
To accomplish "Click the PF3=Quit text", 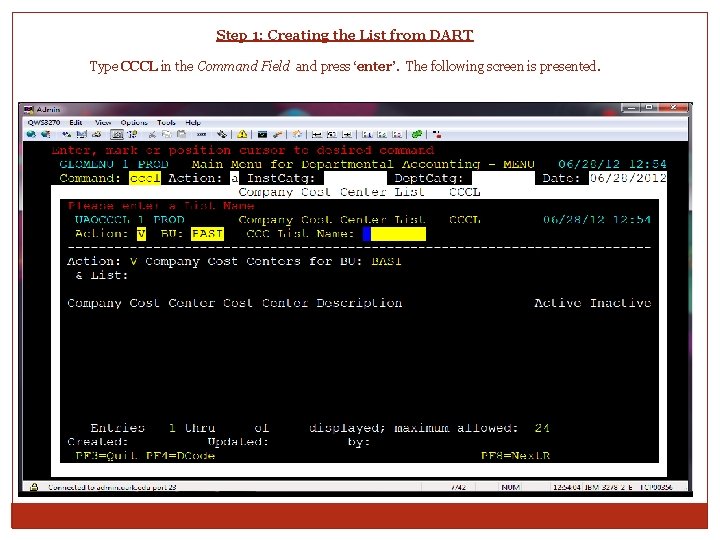I will 106,456.
